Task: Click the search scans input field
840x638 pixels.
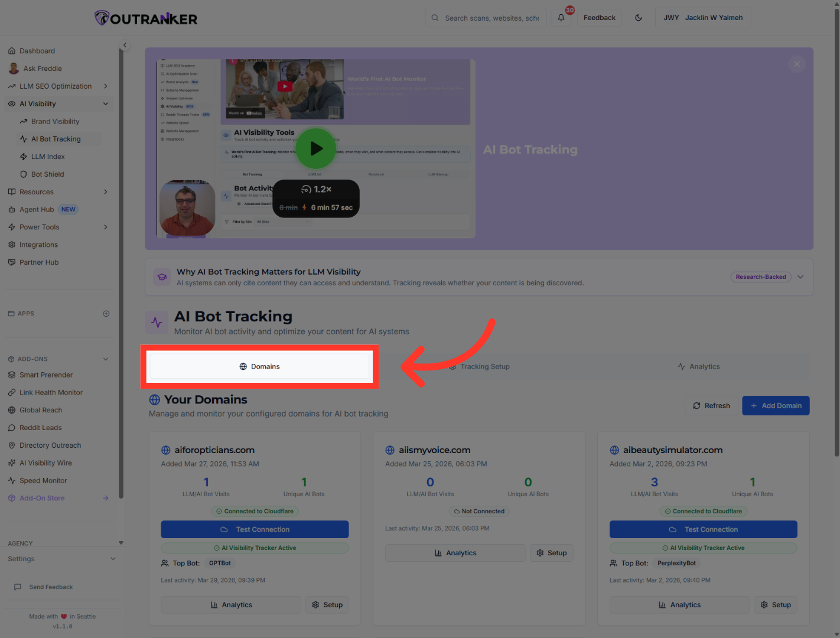Action: coord(486,18)
